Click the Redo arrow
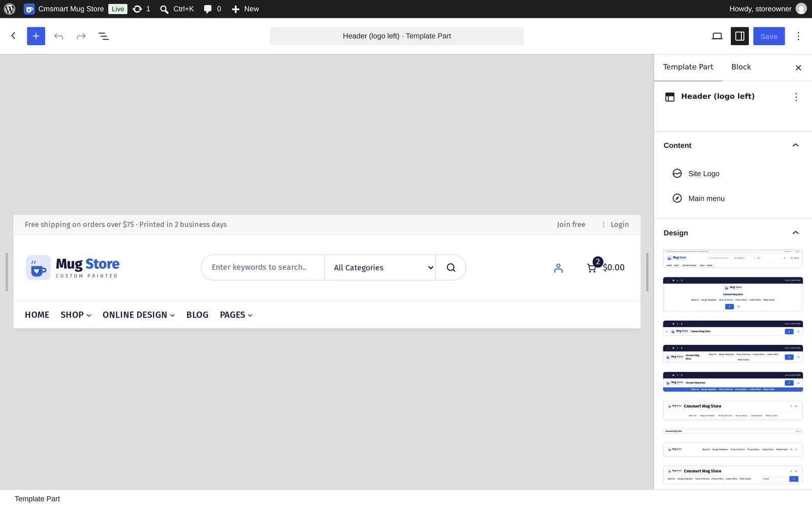This screenshot has width=812, height=508. (x=81, y=36)
